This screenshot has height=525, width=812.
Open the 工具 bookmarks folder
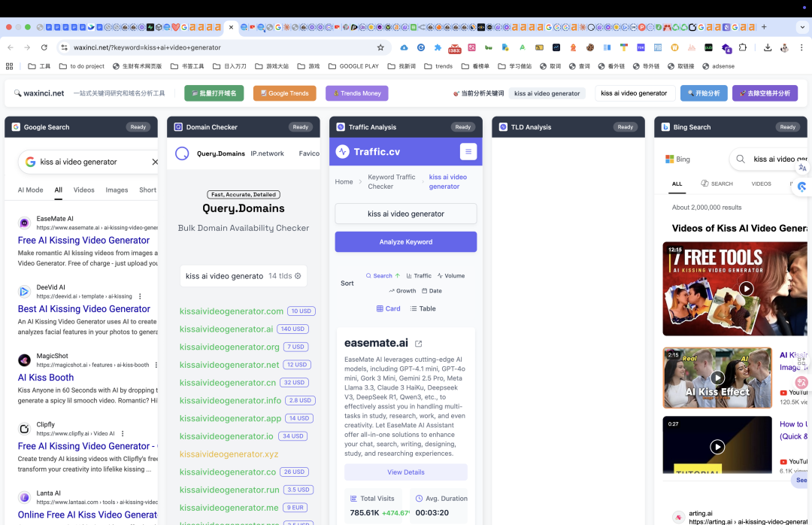39,66
